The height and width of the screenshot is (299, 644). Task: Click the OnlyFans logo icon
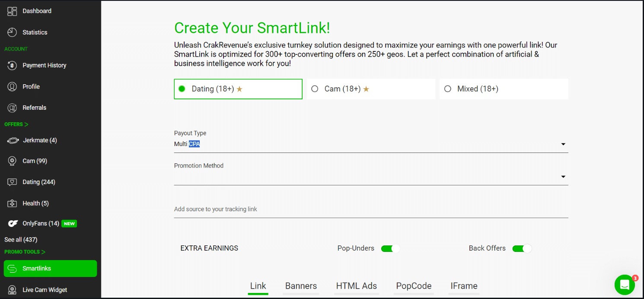(x=13, y=223)
